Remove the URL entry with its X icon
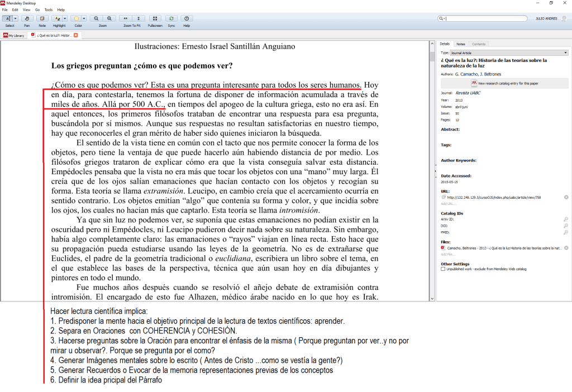572x392 pixels. tap(566, 197)
